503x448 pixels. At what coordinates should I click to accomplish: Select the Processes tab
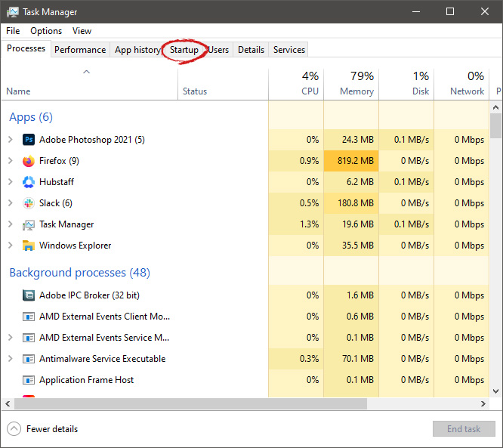coord(26,48)
